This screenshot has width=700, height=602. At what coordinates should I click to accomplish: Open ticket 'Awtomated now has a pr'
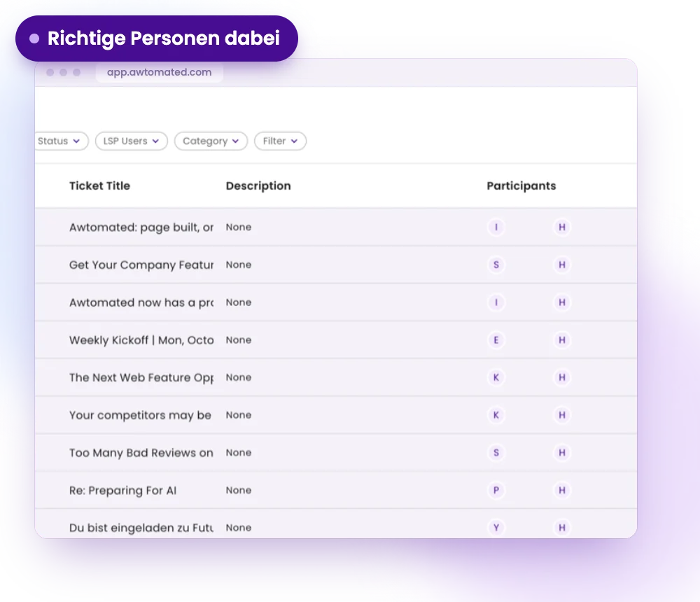141,302
